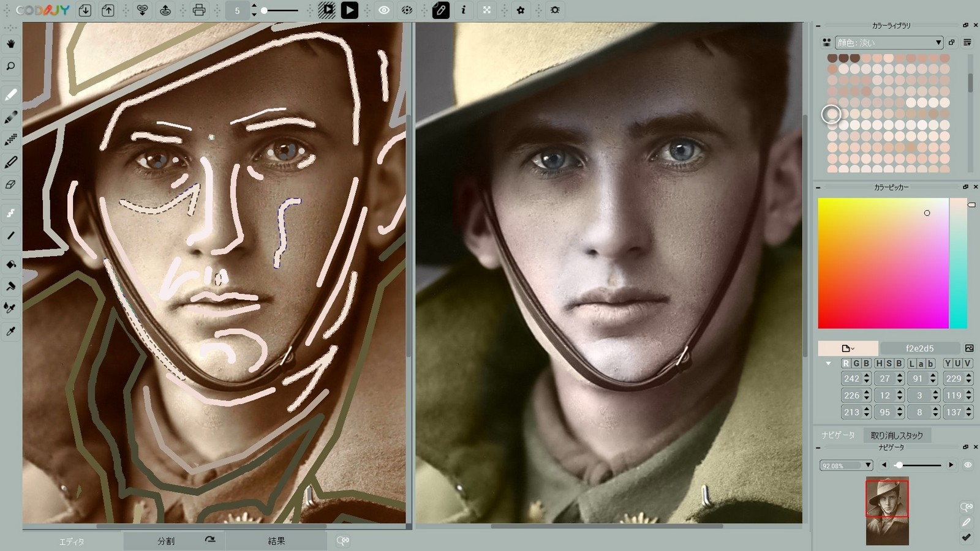Screen dimensions: 980x551
Task: Click the library palette icon left of dropdown
Action: click(826, 42)
